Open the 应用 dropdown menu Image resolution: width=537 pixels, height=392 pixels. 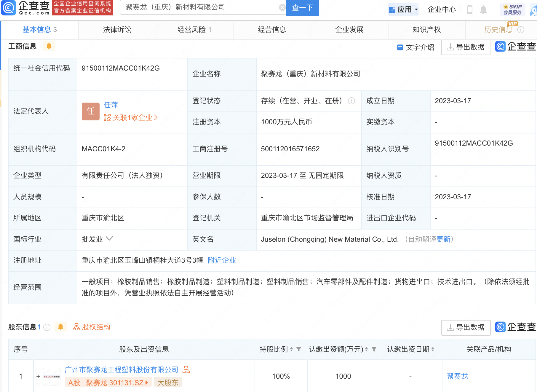coord(403,10)
